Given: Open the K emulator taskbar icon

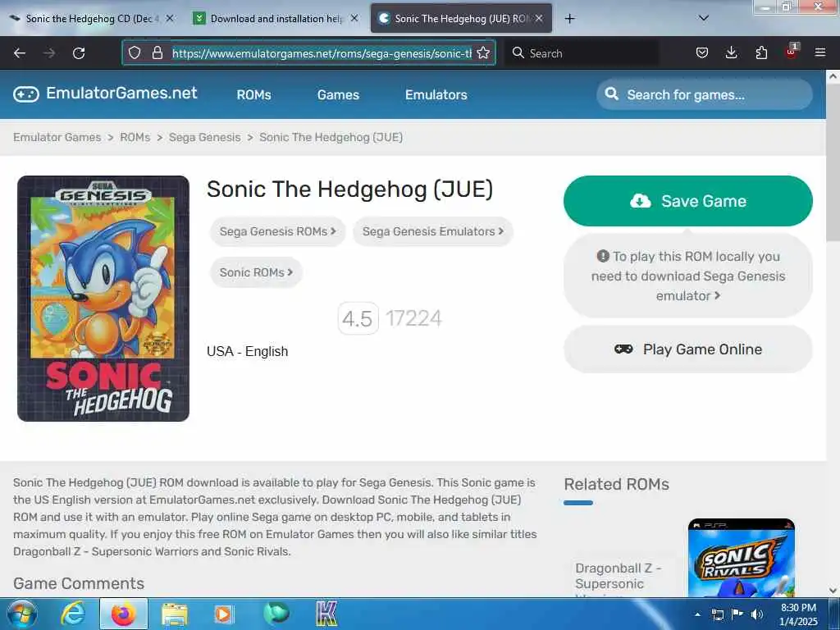Looking at the screenshot, I should [x=326, y=614].
